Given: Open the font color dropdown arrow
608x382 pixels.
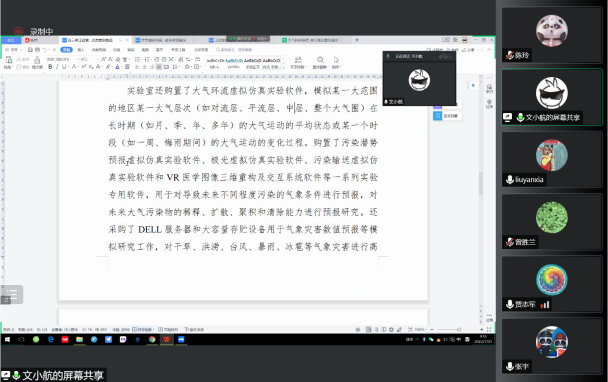Looking at the screenshot, I should 121,67.
